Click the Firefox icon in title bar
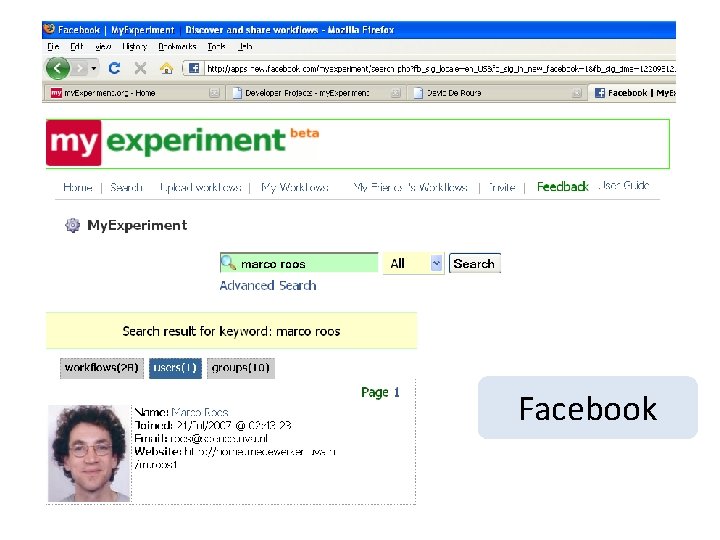The image size is (720, 540). click(x=49, y=29)
